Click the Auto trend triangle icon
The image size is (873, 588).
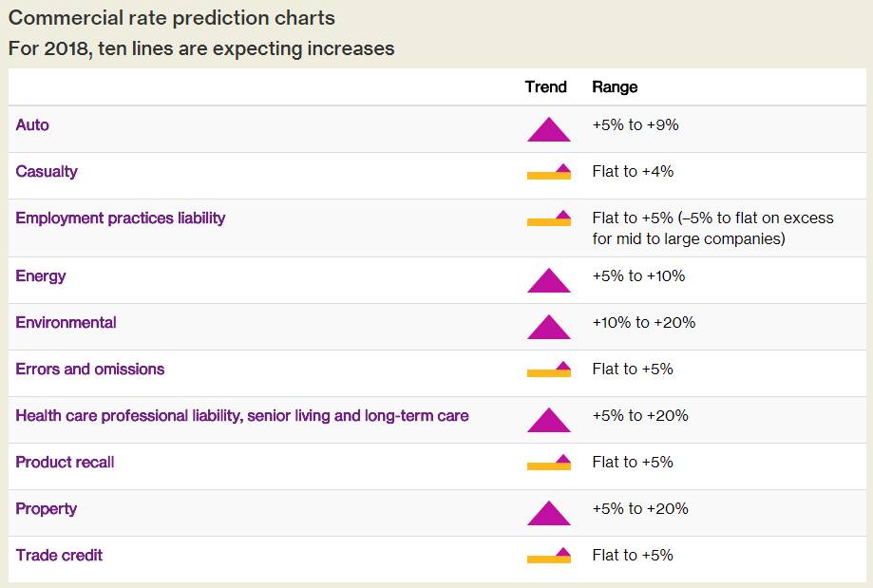pyautogui.click(x=548, y=130)
